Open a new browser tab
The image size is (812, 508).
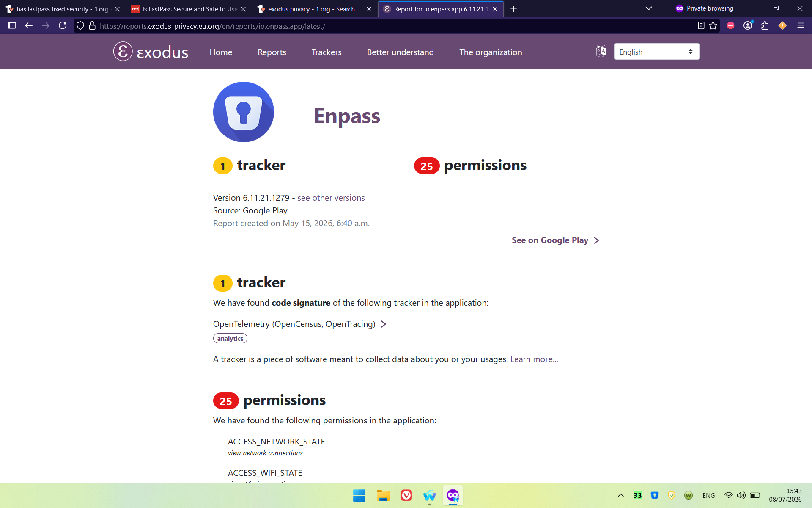coord(513,9)
